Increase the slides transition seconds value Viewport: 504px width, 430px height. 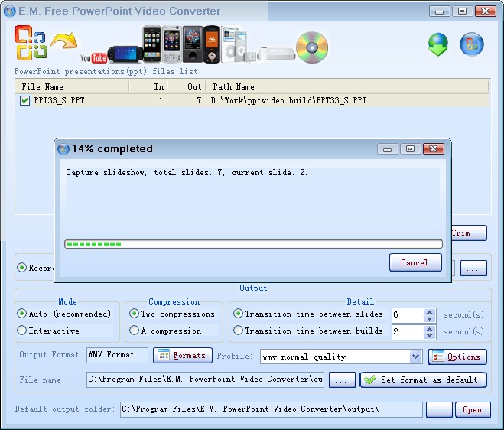point(429,312)
